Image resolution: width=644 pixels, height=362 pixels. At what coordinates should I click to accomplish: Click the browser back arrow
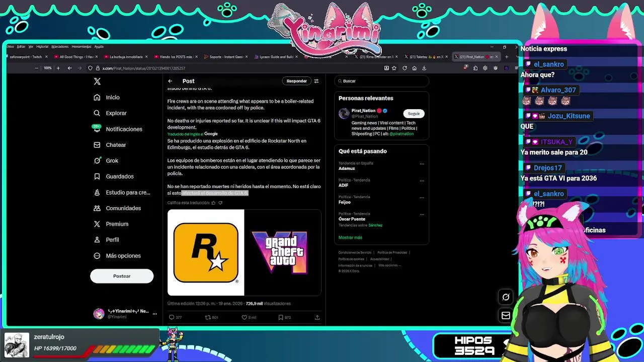pos(69,68)
